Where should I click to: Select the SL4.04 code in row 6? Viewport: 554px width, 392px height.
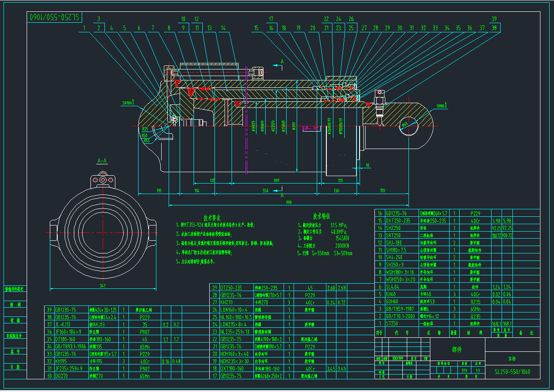tap(393, 287)
